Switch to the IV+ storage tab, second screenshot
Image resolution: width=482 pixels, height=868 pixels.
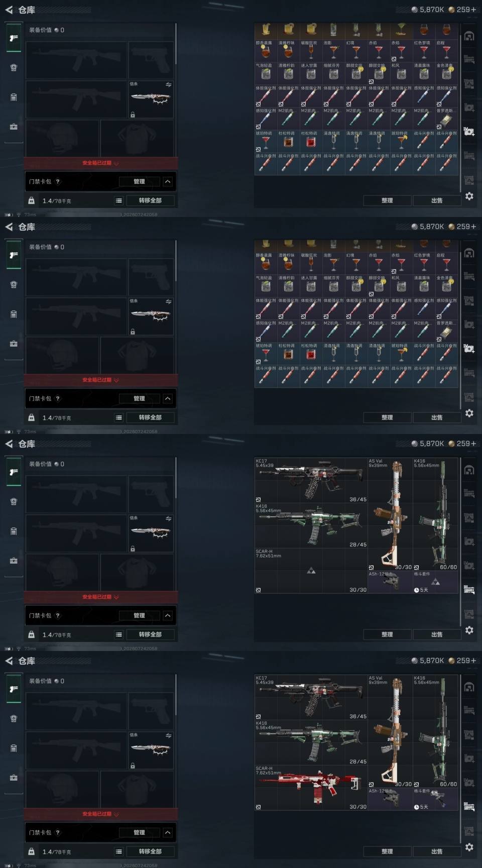[469, 348]
